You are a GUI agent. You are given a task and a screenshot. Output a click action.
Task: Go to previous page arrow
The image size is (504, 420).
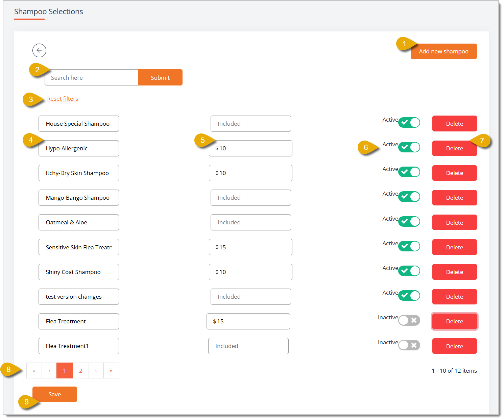tap(49, 371)
